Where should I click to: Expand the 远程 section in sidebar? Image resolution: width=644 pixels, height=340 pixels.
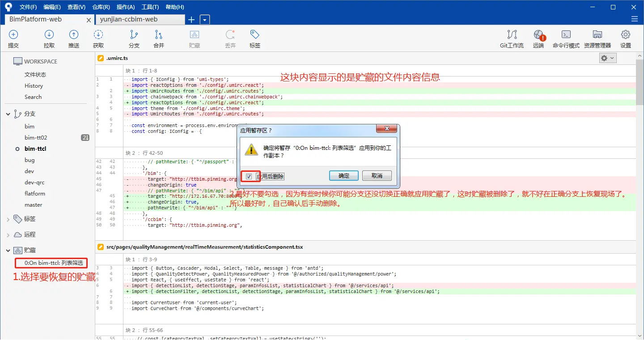[x=8, y=235]
